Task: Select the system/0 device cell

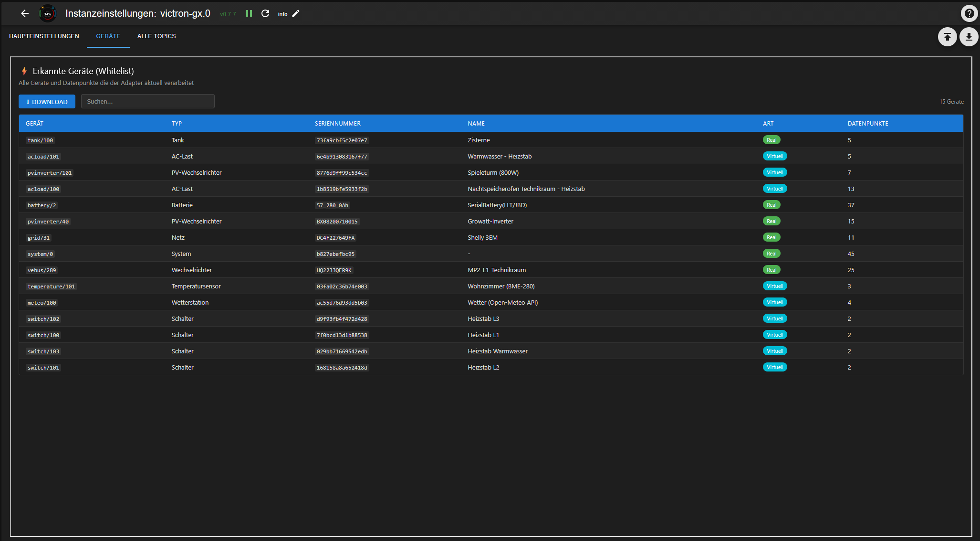Action: point(41,254)
